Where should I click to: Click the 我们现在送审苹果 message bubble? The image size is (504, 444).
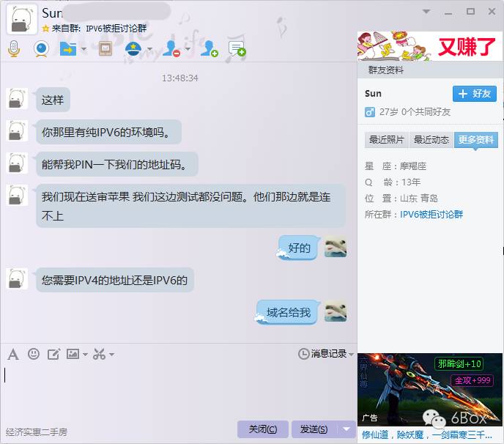pyautogui.click(x=191, y=206)
